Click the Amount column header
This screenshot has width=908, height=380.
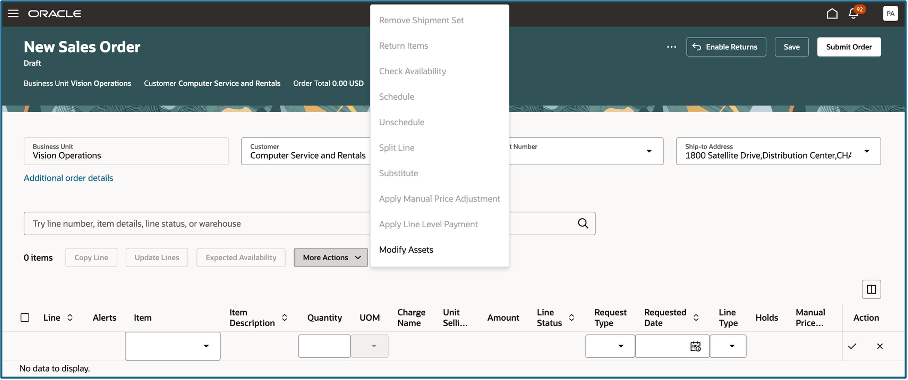pos(503,317)
